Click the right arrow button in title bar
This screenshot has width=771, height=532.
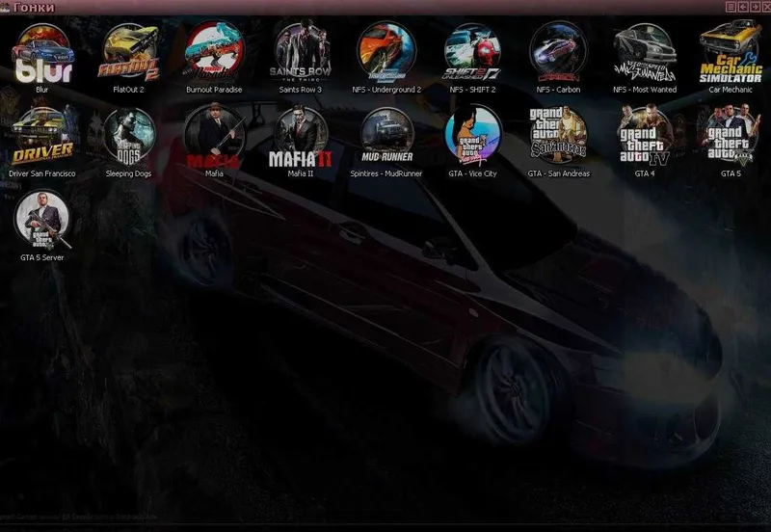pos(755,7)
